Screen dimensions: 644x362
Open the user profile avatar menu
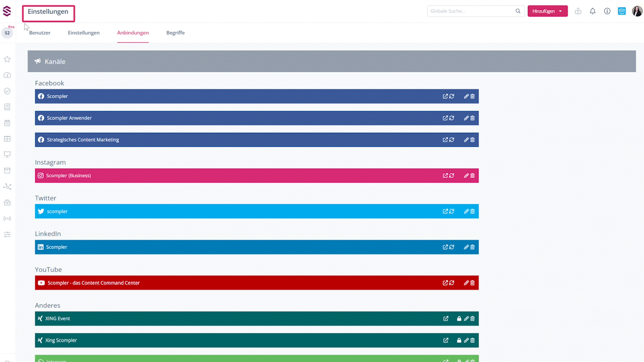[x=637, y=11]
